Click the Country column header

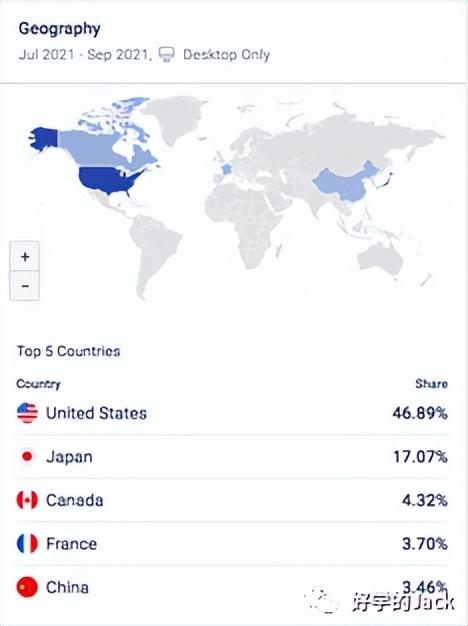38,384
